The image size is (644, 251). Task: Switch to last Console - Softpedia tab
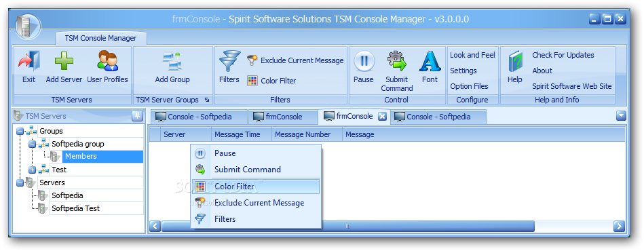point(438,117)
